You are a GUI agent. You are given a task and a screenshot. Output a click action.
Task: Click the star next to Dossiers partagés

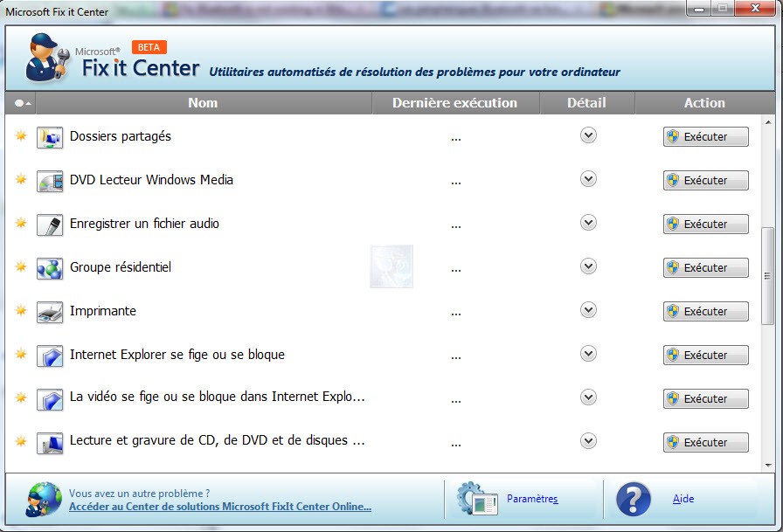(21, 135)
